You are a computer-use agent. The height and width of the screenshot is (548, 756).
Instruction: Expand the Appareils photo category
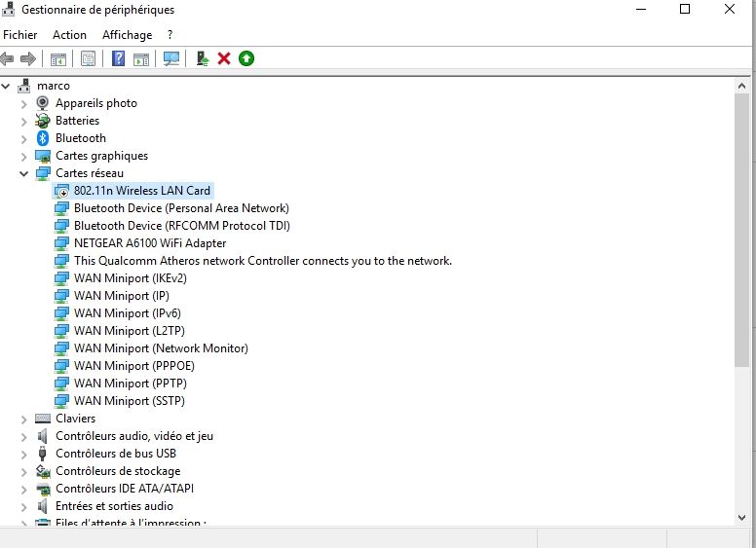(x=24, y=104)
